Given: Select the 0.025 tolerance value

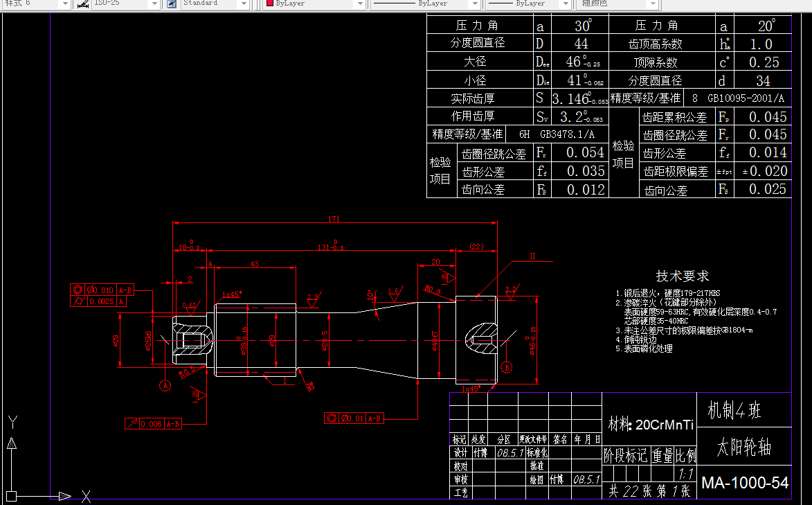Looking at the screenshot, I should (768, 189).
